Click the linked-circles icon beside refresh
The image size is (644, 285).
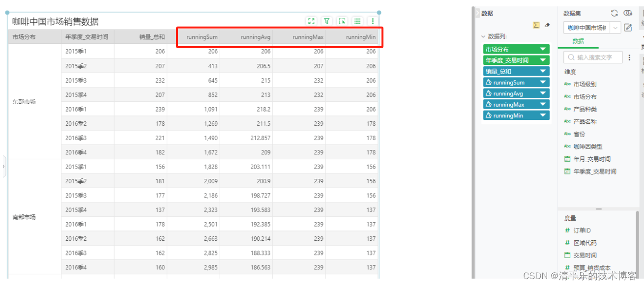(x=628, y=13)
